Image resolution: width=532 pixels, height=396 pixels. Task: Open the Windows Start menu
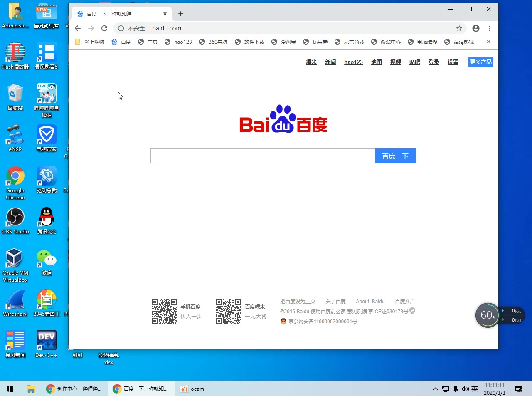click(10, 389)
